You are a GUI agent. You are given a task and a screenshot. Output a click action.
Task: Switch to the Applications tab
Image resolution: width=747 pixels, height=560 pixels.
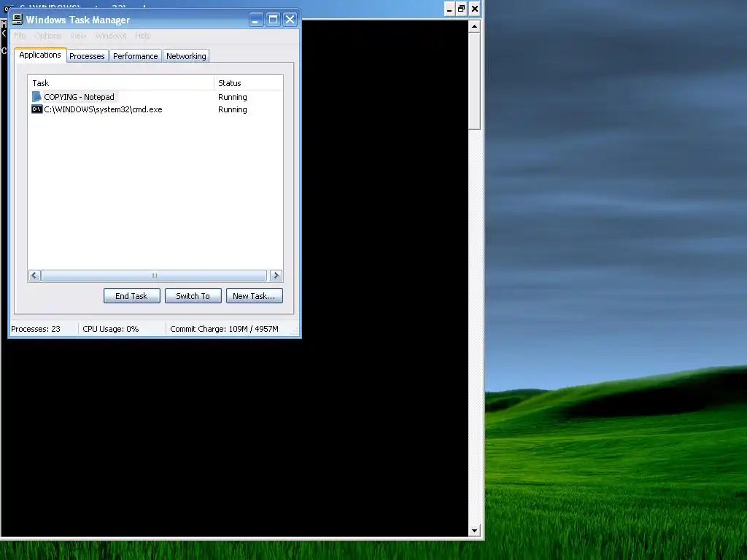(40, 55)
